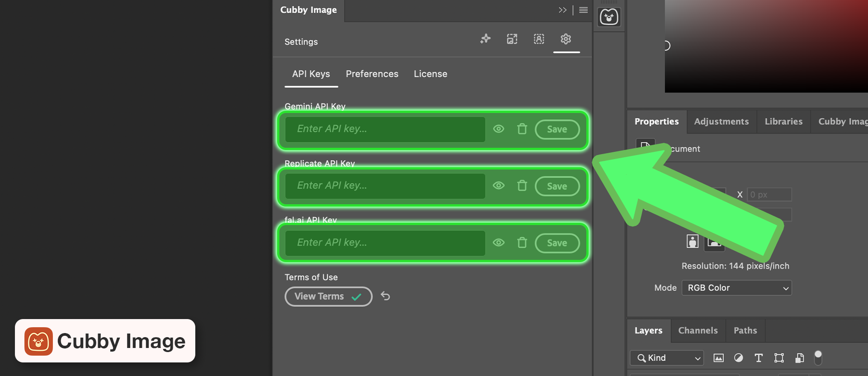Switch to the Paths tab

pyautogui.click(x=745, y=331)
